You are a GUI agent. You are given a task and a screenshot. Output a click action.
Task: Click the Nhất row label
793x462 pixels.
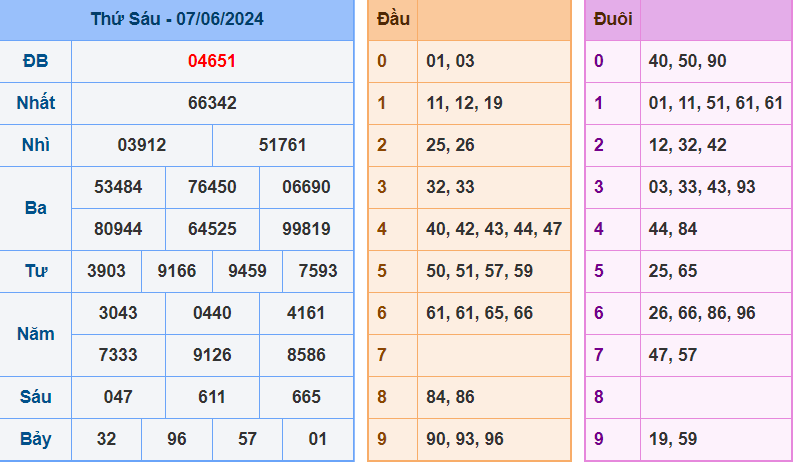[x=35, y=103]
